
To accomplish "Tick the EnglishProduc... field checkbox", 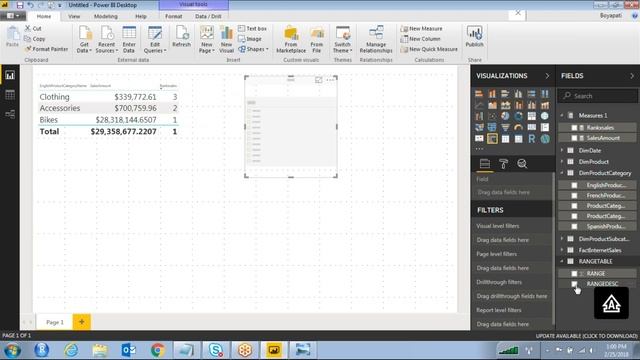I will 574,185.
